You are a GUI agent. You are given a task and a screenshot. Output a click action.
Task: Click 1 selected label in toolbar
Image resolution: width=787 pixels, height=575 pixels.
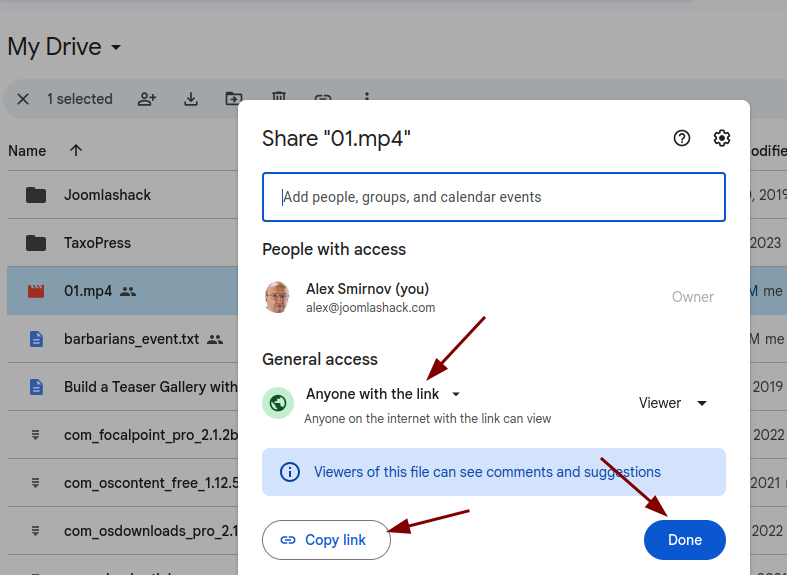pyautogui.click(x=79, y=99)
